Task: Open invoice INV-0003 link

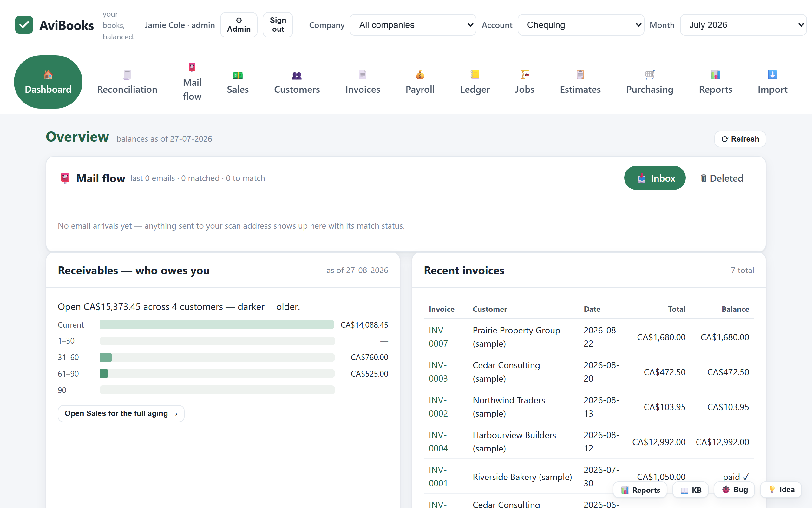Action: pyautogui.click(x=438, y=372)
